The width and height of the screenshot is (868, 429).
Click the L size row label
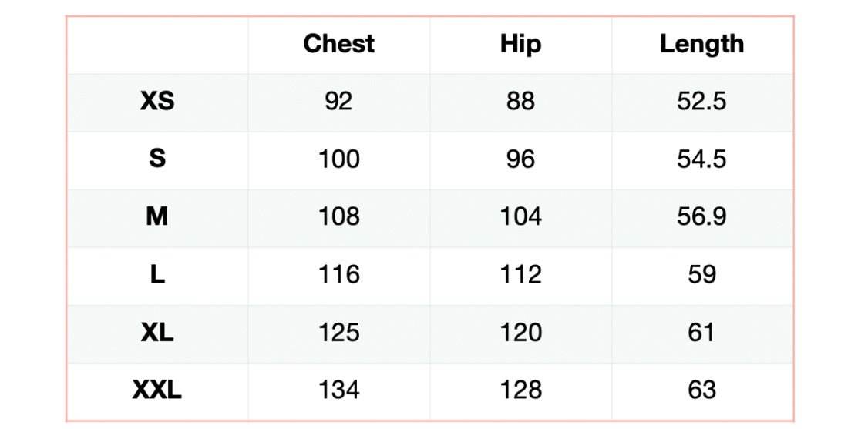click(157, 275)
